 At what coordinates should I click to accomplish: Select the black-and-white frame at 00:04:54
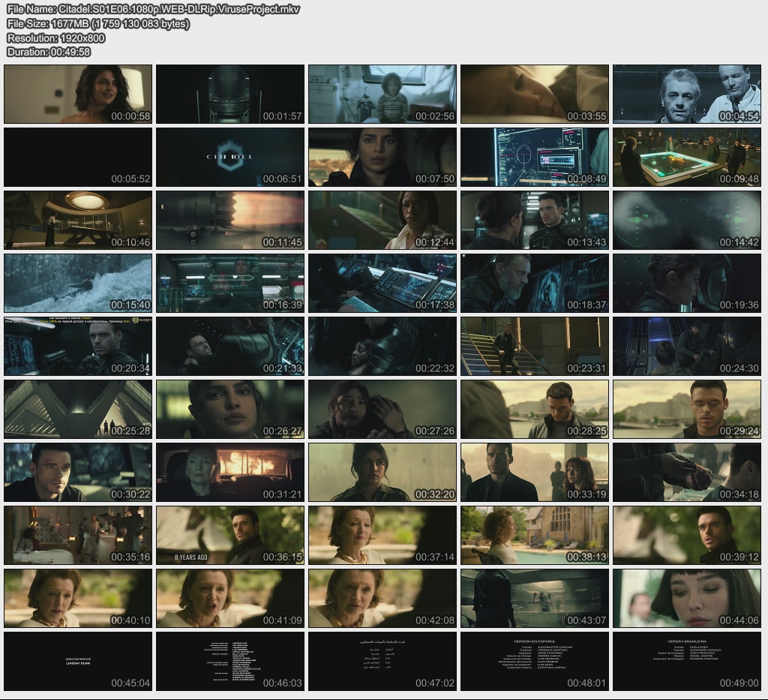coord(687,94)
